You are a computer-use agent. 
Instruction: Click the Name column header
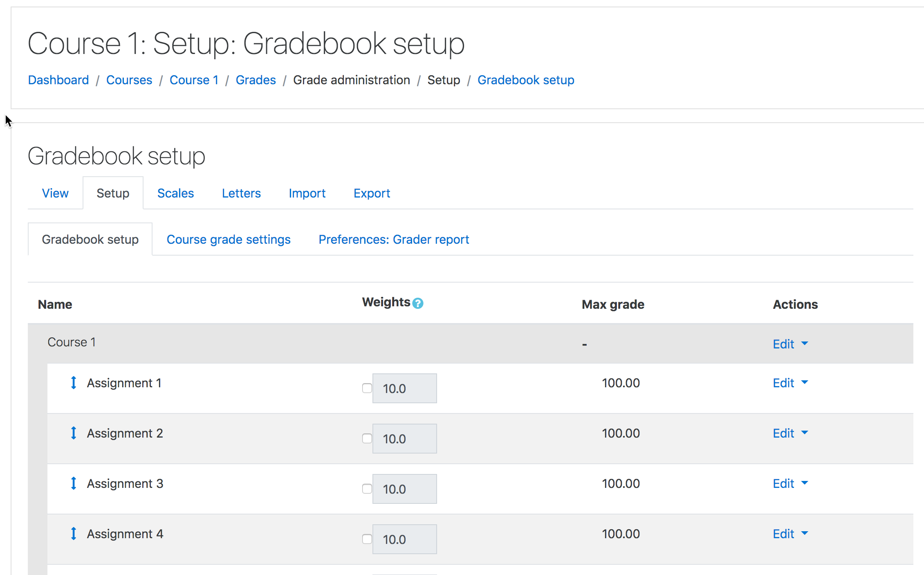(55, 304)
